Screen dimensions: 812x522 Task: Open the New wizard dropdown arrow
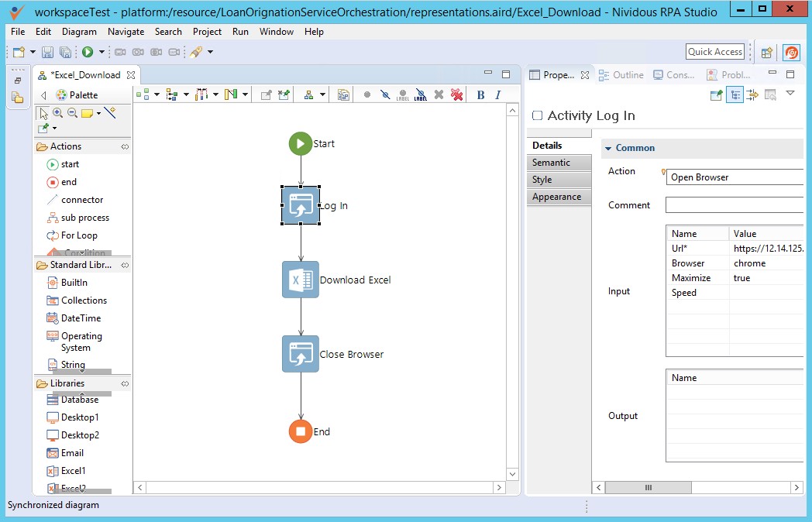33,52
